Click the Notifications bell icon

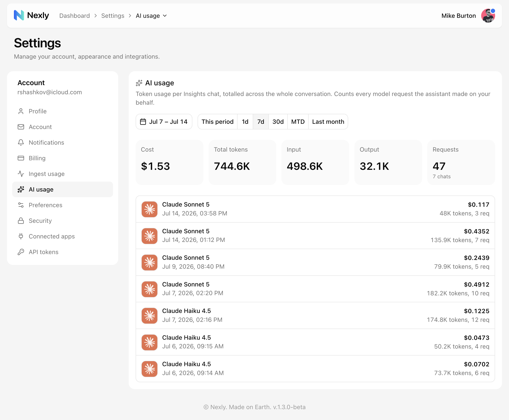click(21, 142)
